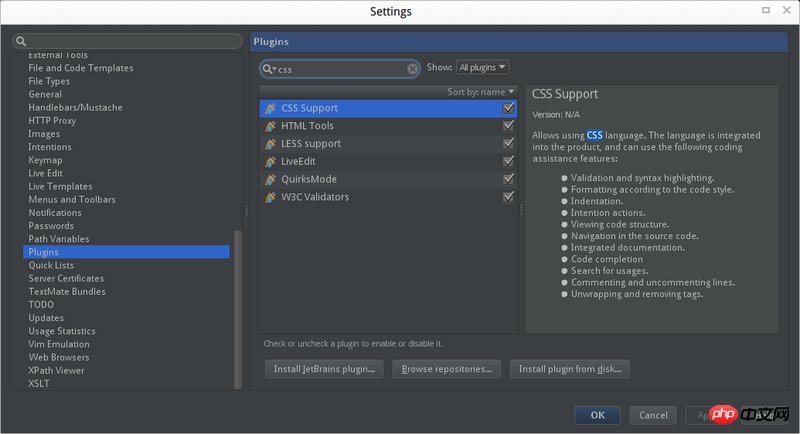The width and height of the screenshot is (800, 434).
Task: Disable the LiveEdit plugin
Action: 508,161
